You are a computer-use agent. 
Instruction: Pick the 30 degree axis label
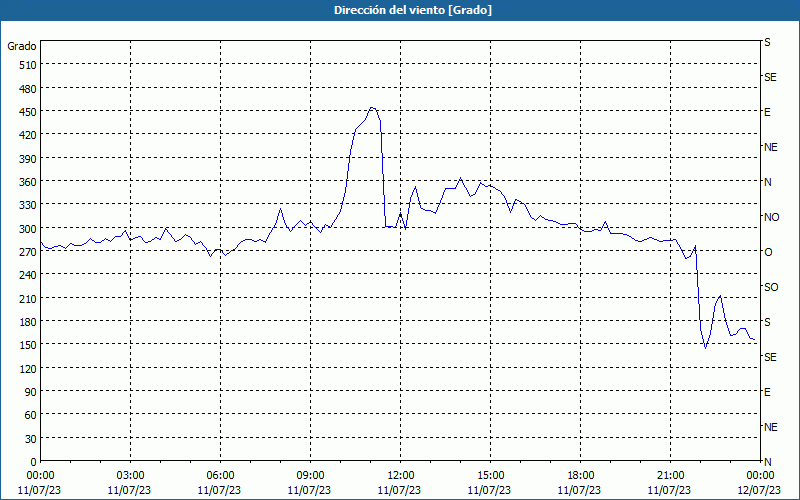31,439
